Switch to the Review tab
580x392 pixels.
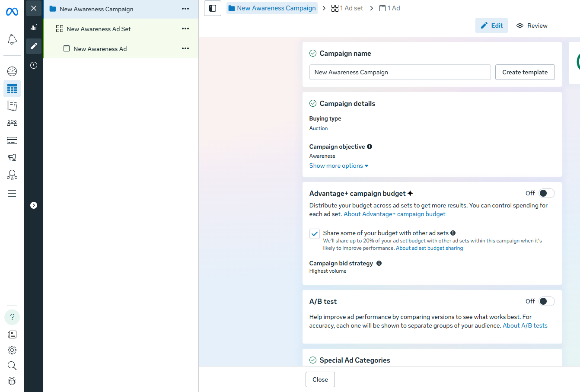(532, 25)
